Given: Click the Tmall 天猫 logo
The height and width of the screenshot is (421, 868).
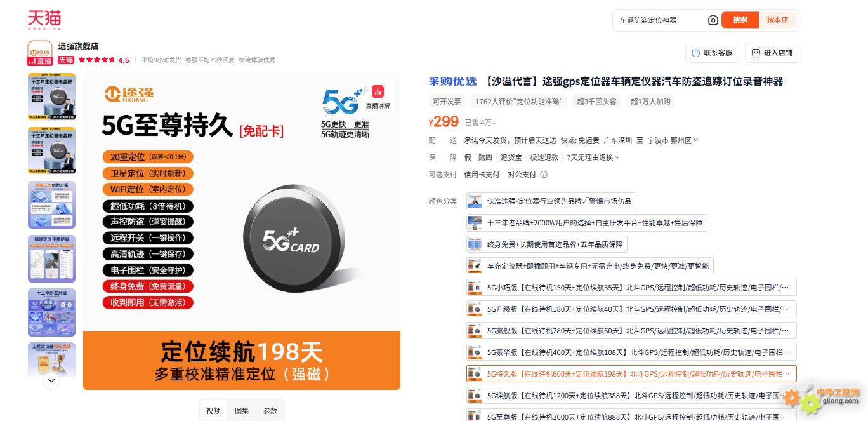Looking at the screenshot, I should [44, 20].
